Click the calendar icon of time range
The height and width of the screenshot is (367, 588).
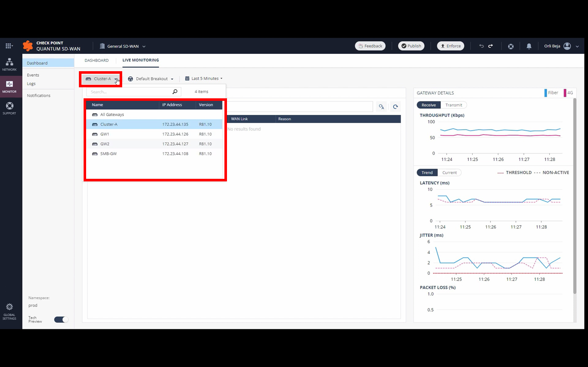click(x=187, y=78)
